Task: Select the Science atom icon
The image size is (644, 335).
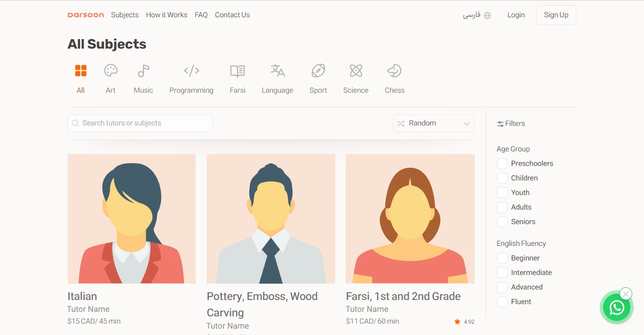Action: [x=356, y=70]
